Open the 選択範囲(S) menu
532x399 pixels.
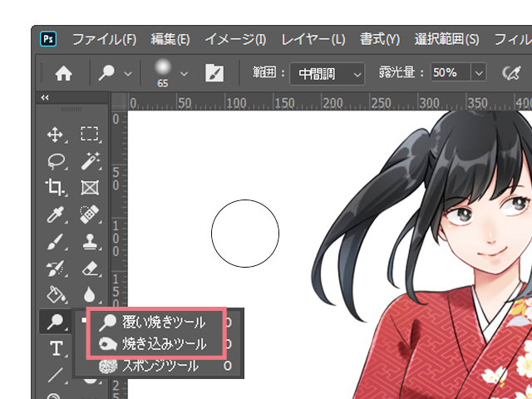447,40
